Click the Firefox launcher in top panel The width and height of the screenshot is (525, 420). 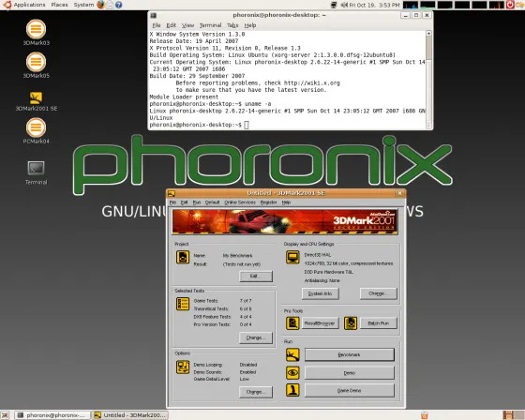100,5
